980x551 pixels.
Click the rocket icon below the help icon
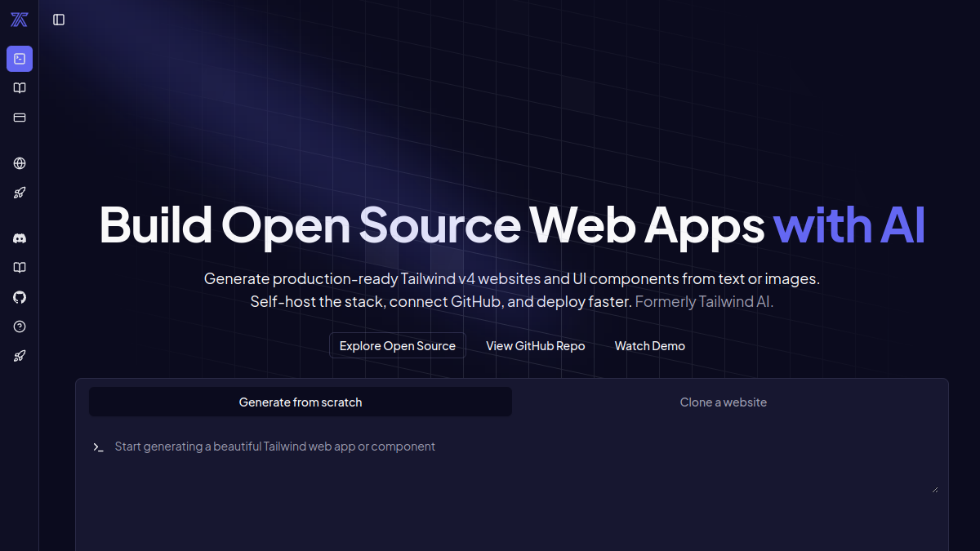[x=20, y=356]
